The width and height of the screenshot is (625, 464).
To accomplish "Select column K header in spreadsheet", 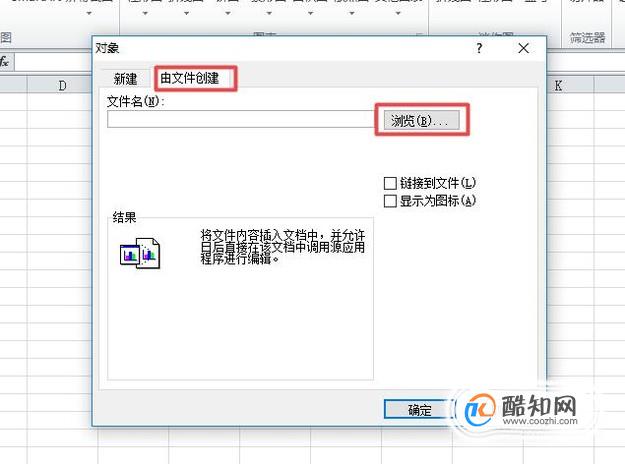I will point(558,85).
